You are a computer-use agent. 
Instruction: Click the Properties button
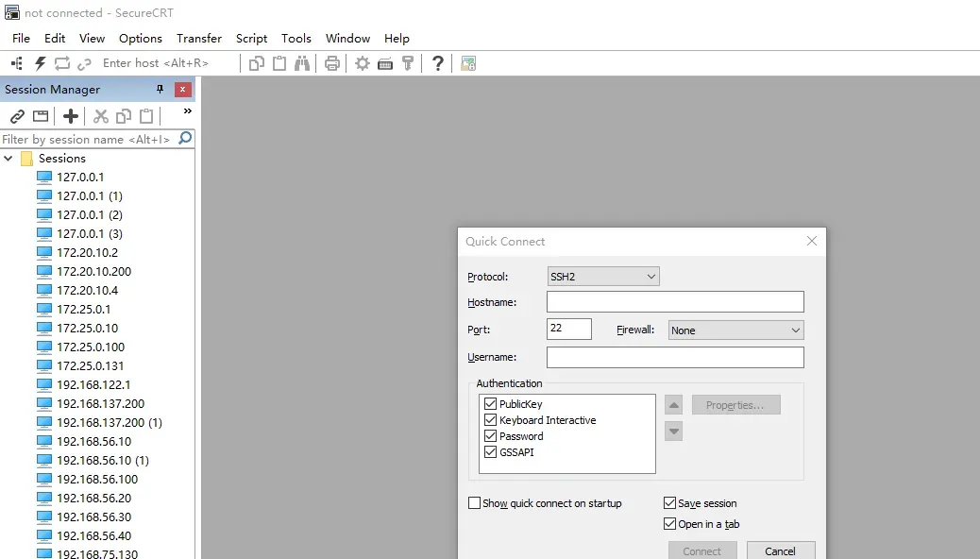735,405
